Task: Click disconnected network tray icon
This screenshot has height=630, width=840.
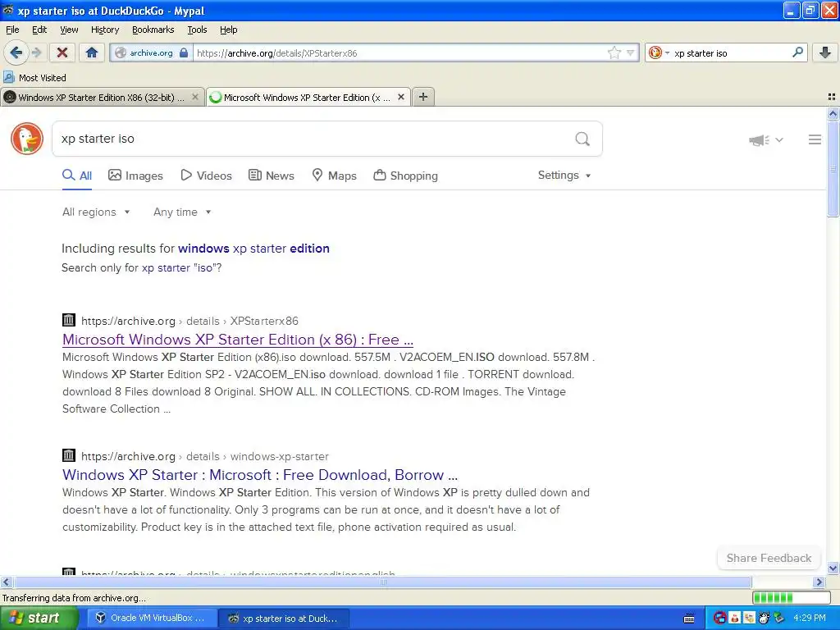Action: tap(720, 619)
